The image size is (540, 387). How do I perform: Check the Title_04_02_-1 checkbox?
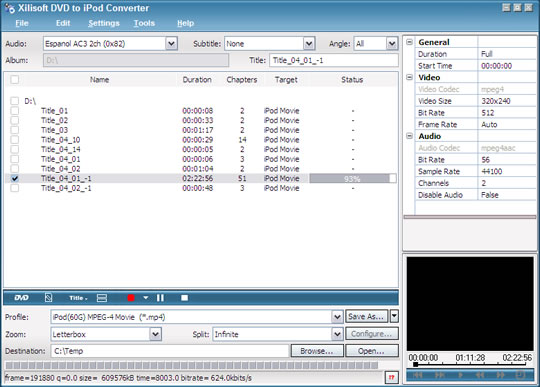tap(14, 188)
